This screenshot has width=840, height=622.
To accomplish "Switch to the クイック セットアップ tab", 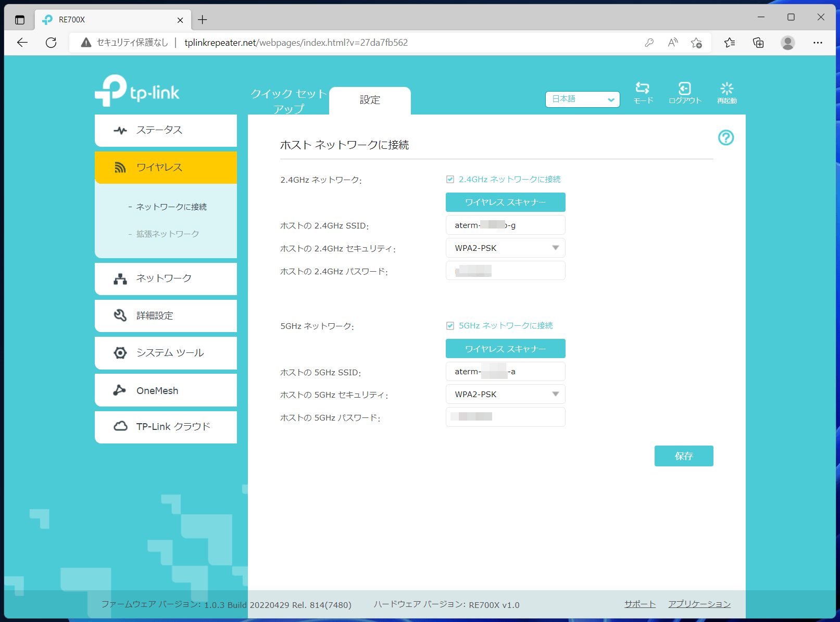I will [289, 100].
